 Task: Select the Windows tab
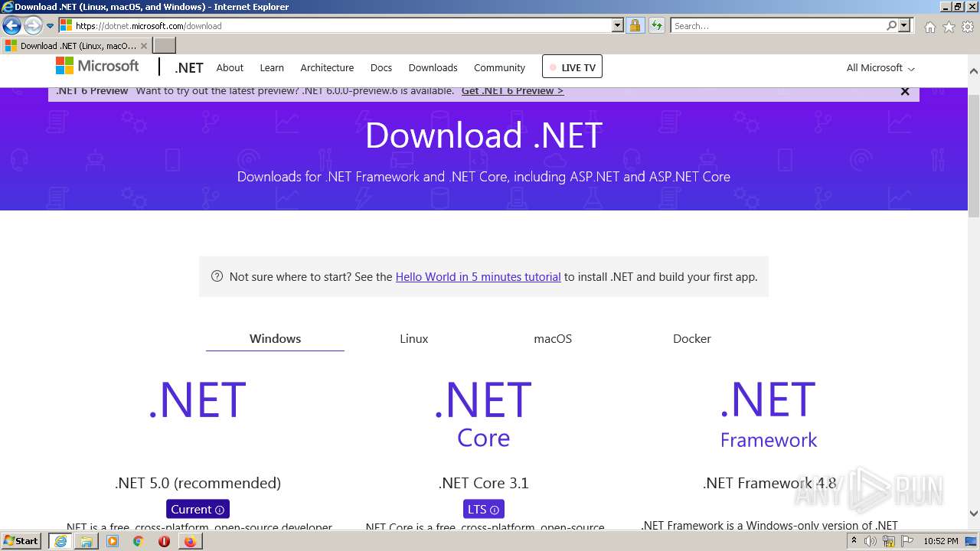(275, 338)
